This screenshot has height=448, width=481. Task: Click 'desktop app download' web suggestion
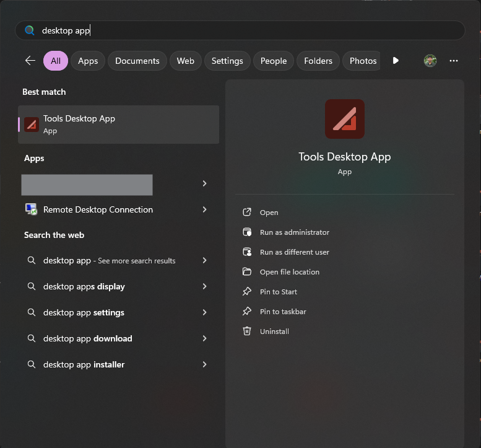88,338
